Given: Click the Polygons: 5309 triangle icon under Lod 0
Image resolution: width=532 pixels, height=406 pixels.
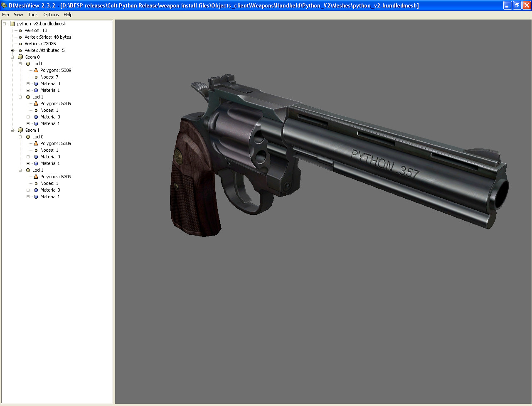Looking at the screenshot, I should (35, 70).
